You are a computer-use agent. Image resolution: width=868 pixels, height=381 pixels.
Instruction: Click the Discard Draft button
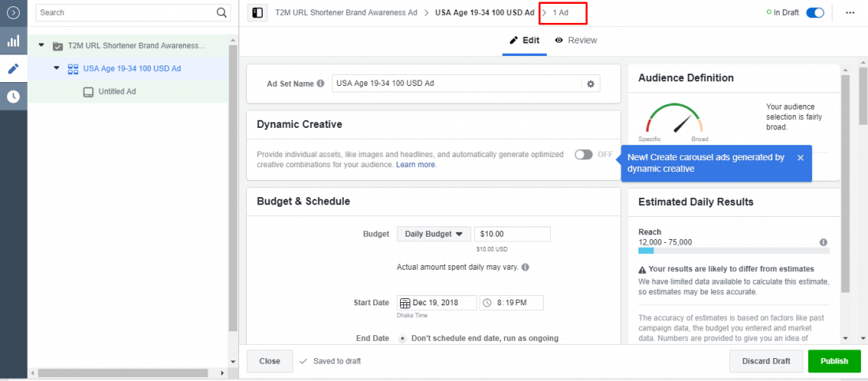point(766,361)
